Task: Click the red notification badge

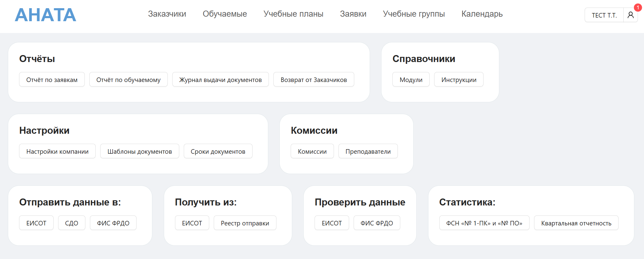Action: click(638, 7)
